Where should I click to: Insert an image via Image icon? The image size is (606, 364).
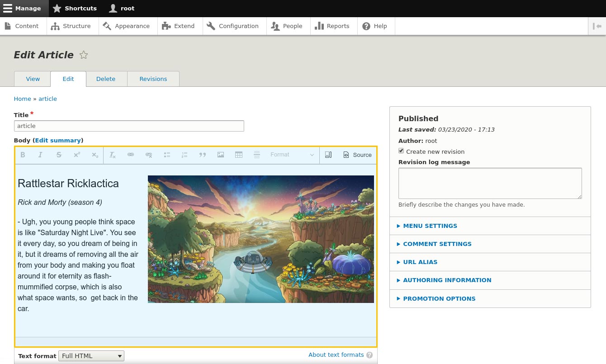221,155
